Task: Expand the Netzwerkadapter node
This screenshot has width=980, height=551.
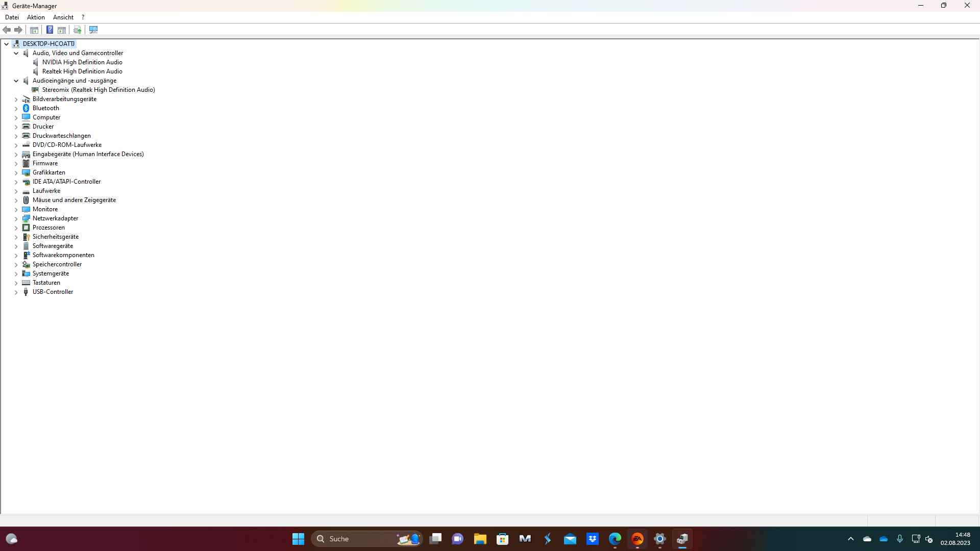Action: [16, 218]
